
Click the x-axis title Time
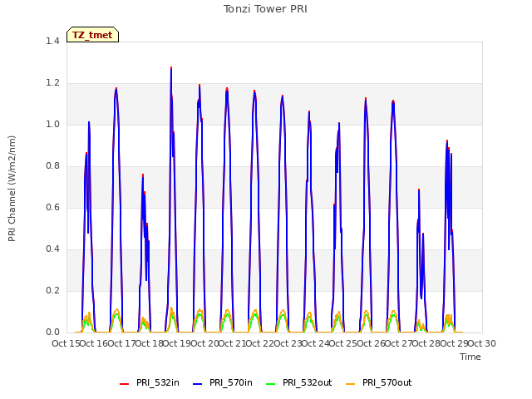[470, 357]
